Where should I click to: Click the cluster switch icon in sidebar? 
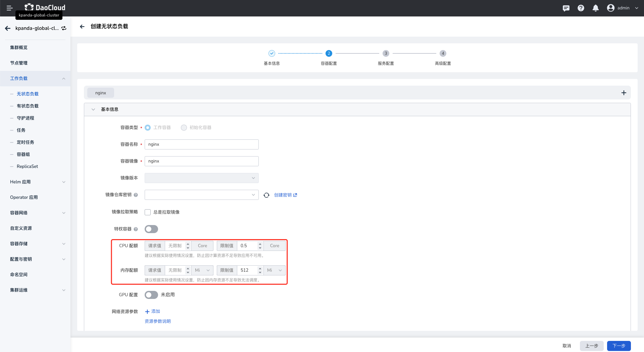click(x=64, y=28)
